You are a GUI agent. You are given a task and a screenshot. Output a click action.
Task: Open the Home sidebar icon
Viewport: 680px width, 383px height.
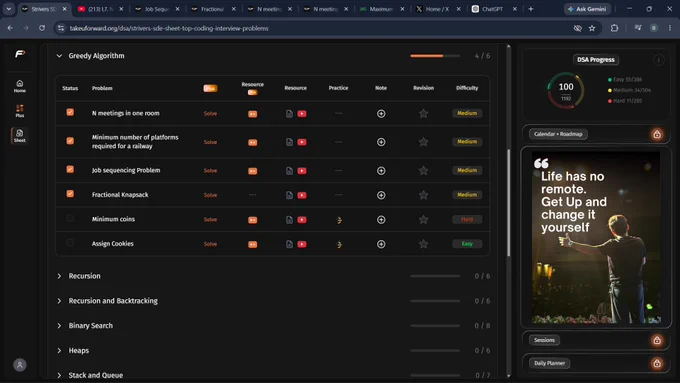coord(20,86)
